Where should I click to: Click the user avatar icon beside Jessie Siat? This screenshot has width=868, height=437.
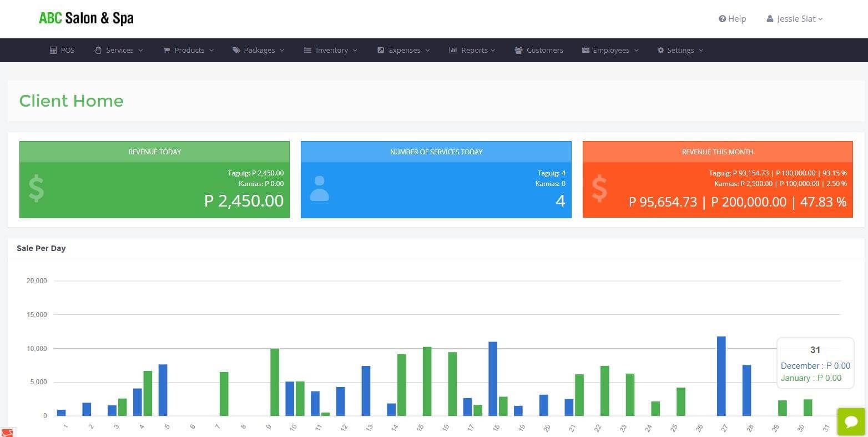point(770,19)
